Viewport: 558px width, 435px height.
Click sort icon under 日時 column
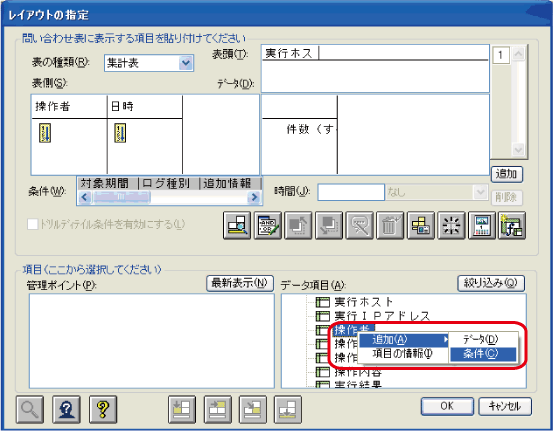pos(120,133)
